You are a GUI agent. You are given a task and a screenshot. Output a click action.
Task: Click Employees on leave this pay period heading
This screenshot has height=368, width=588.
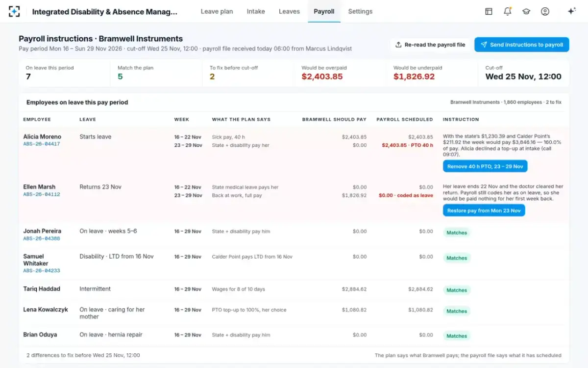click(x=77, y=103)
